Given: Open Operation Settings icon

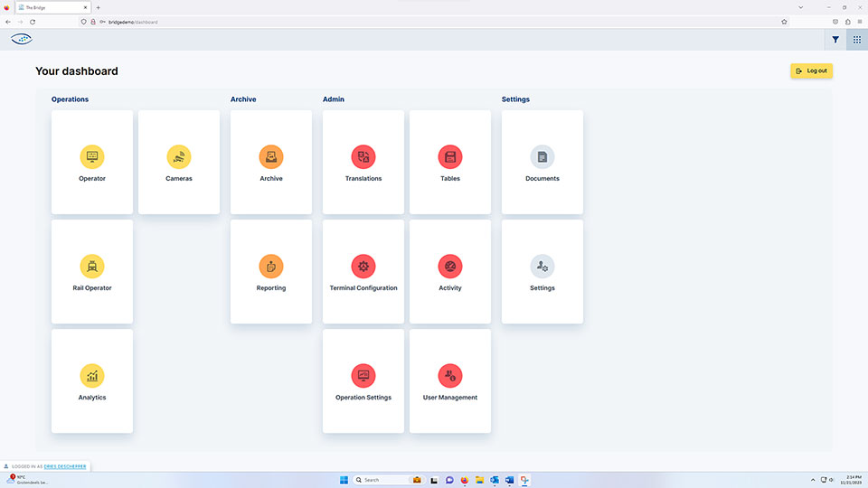Looking at the screenshot, I should click(363, 375).
